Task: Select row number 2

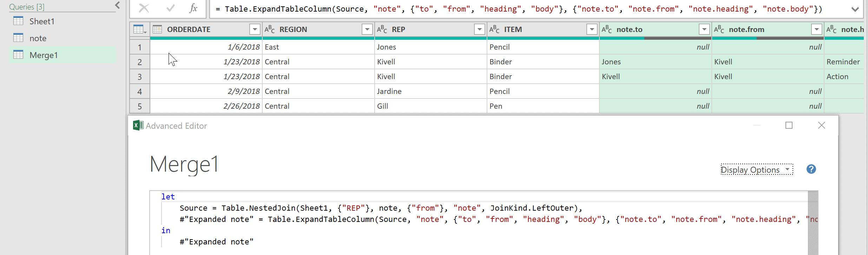Action: point(140,62)
